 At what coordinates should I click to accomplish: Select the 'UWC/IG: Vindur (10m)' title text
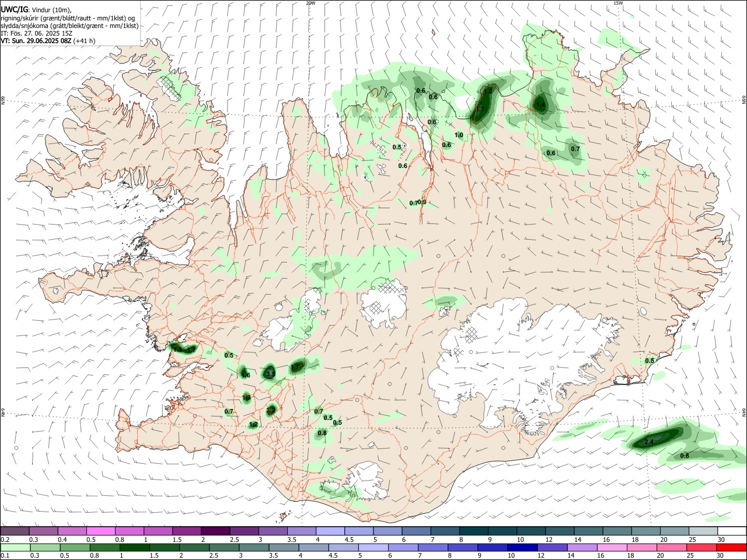coord(36,10)
